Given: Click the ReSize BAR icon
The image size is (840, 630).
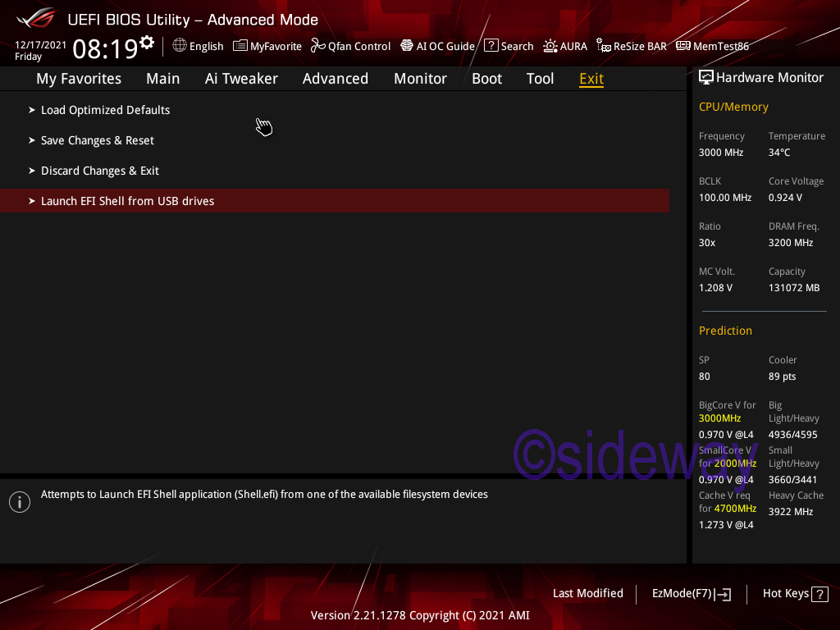Looking at the screenshot, I should pos(603,46).
